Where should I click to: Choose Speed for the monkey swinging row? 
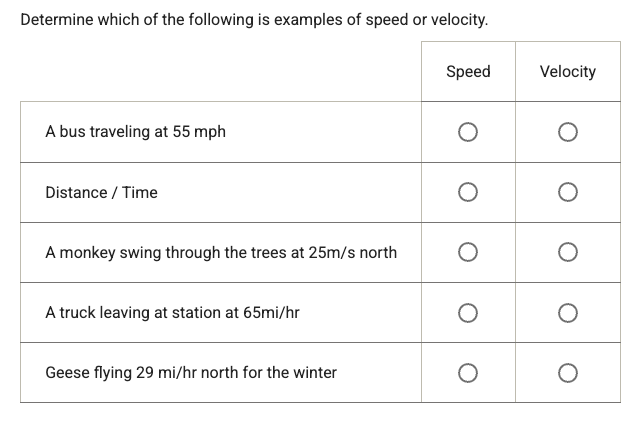468,252
